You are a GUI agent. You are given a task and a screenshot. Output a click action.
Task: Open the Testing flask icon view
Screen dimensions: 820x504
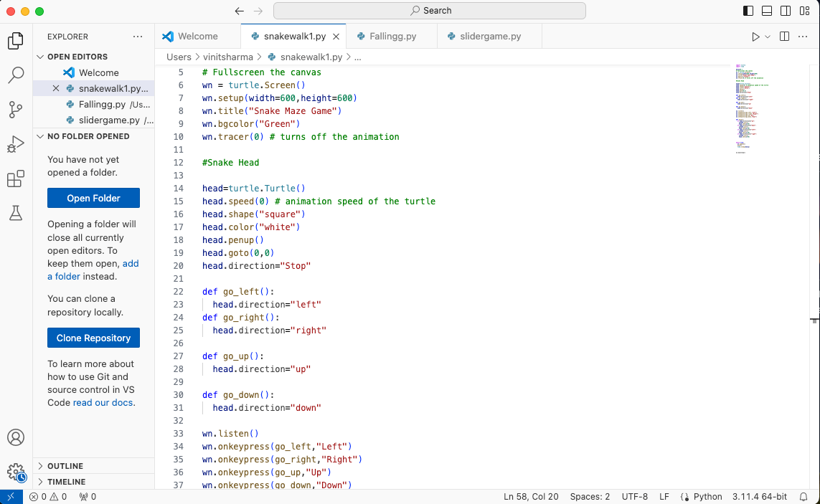click(x=16, y=213)
